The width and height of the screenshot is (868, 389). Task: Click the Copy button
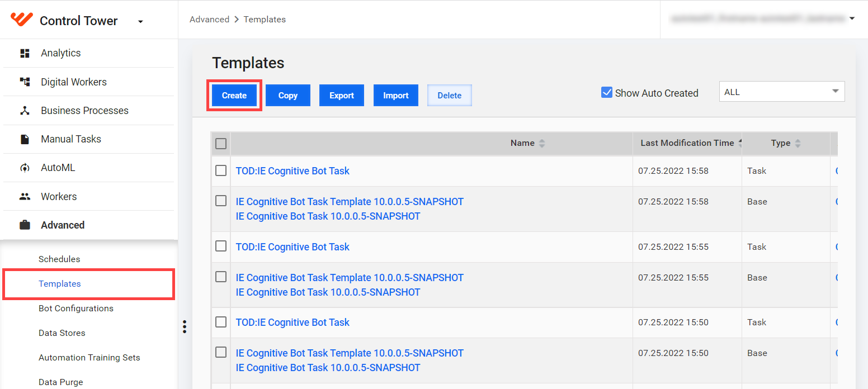(x=288, y=96)
